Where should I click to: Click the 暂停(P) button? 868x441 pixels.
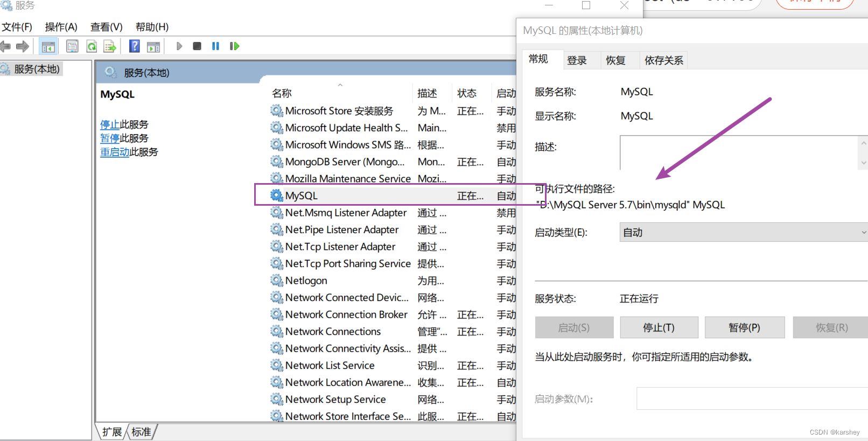(745, 327)
